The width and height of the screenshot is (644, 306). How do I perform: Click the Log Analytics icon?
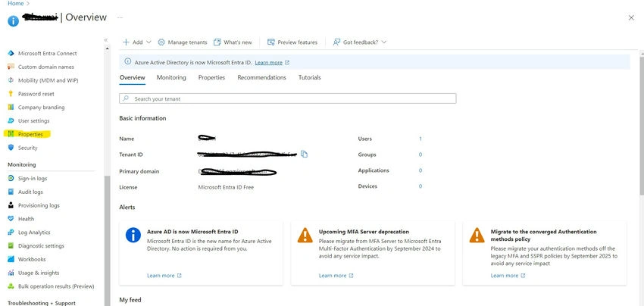(x=11, y=233)
